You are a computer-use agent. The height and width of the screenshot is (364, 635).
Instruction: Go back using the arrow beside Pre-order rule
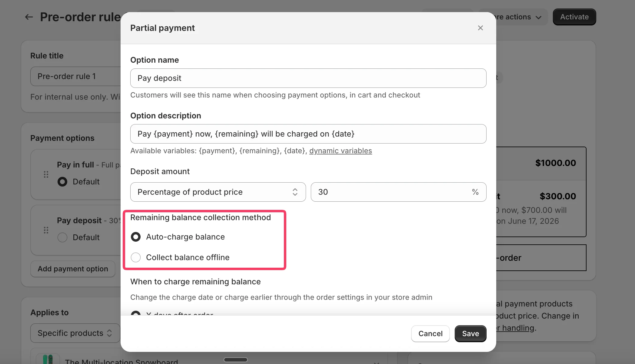(x=29, y=17)
